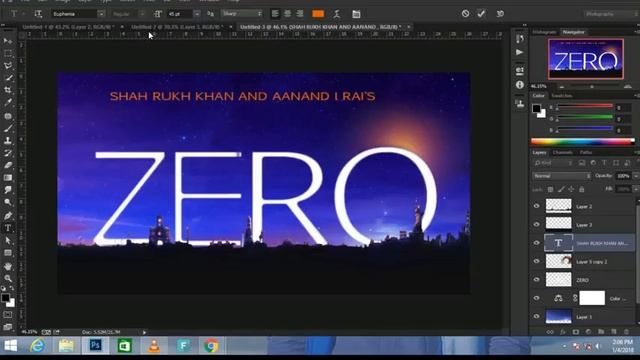Image resolution: width=640 pixels, height=360 pixels.
Task: Open the Actions panel play icon
Action: tap(520, 52)
